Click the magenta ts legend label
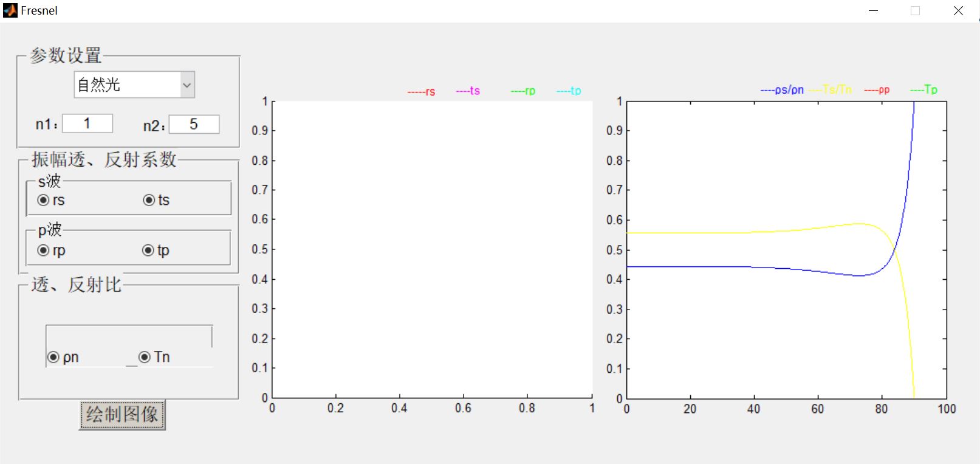This screenshot has width=980, height=464. coord(468,91)
